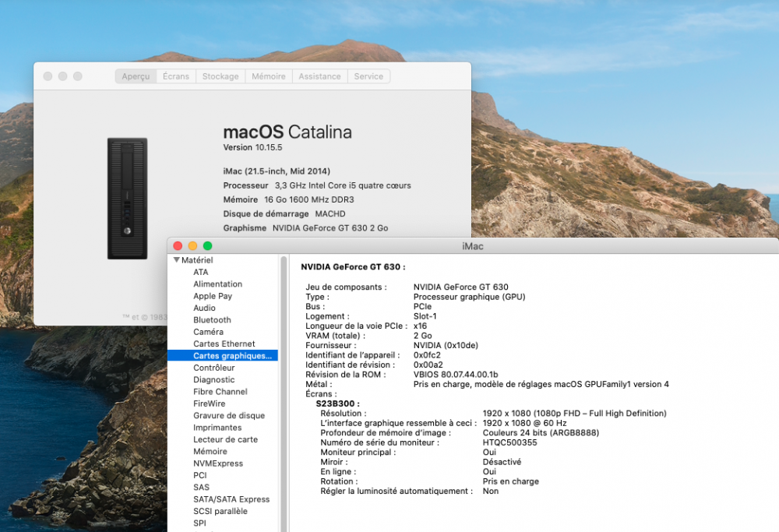Click the Version 10.15.5 text
779x532 pixels.
tap(252, 147)
